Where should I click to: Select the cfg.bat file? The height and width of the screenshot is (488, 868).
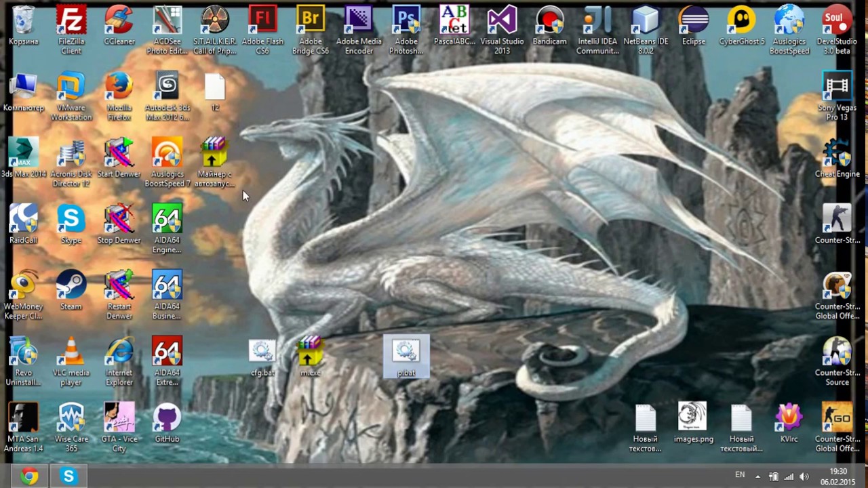tap(262, 352)
